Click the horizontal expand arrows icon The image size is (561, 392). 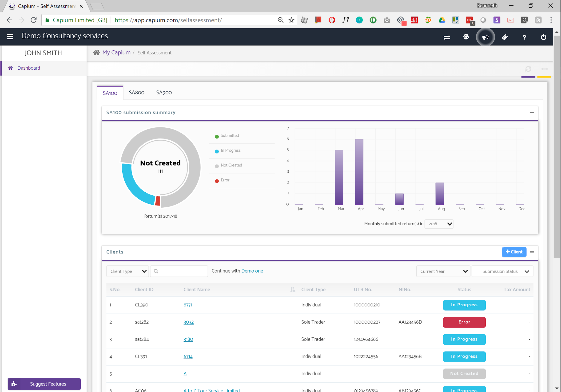544,69
